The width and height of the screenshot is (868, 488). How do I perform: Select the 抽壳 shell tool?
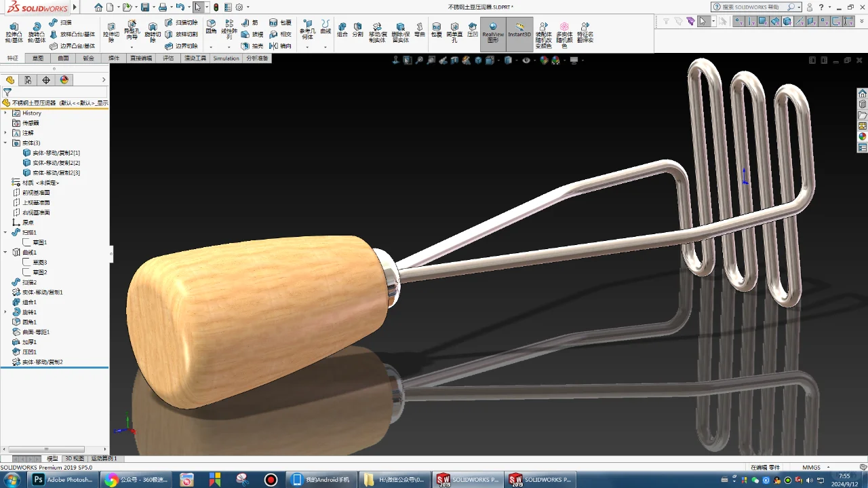[x=252, y=46]
